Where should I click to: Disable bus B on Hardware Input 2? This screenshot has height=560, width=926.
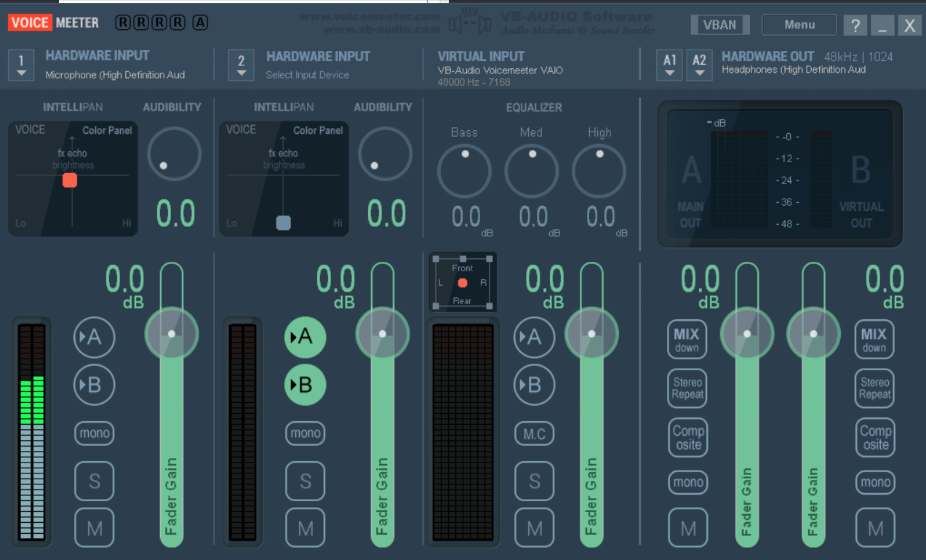point(306,385)
